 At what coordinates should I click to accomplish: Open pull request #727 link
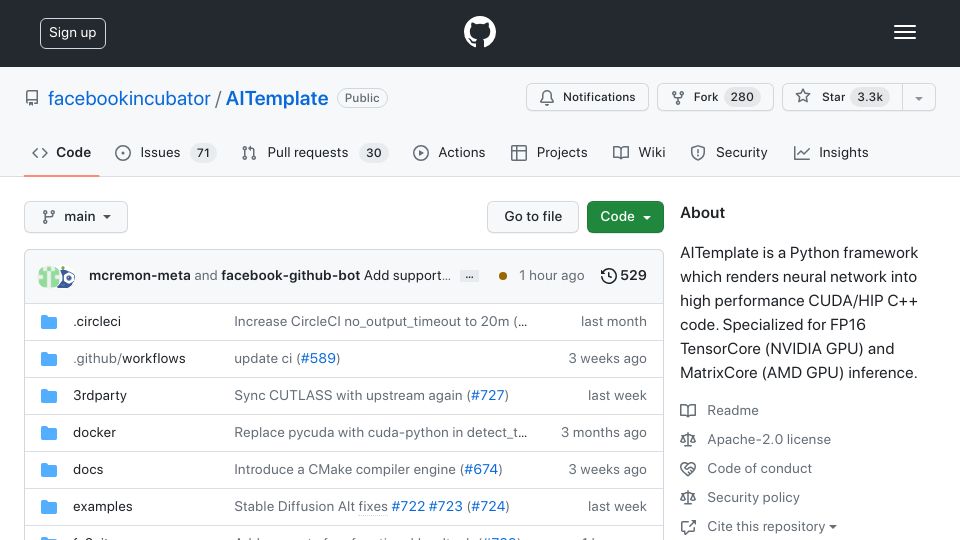488,396
